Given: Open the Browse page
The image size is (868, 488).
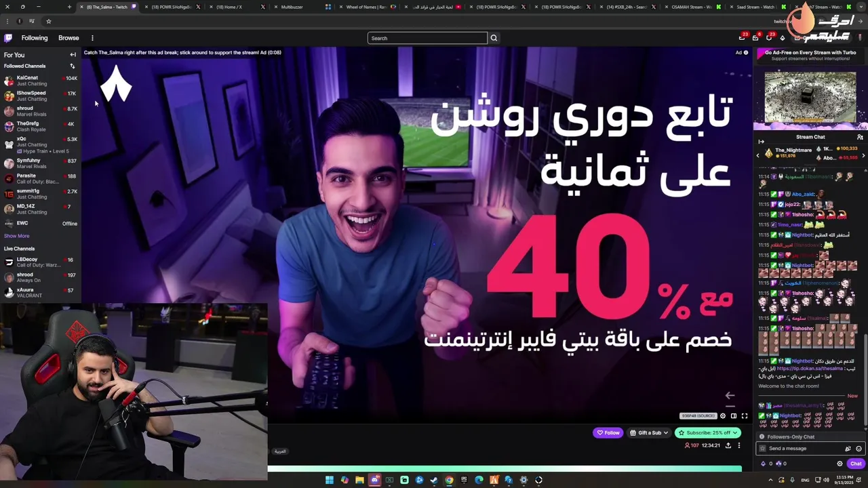Looking at the screenshot, I should point(68,38).
